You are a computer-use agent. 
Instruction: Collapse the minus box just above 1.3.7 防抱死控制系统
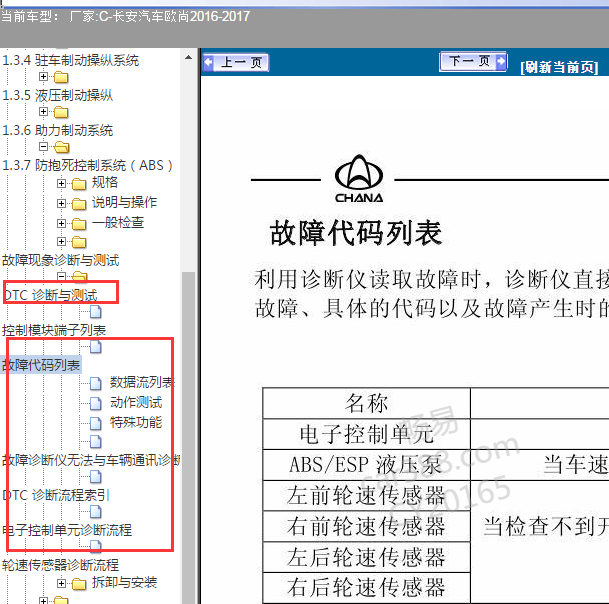point(44,147)
